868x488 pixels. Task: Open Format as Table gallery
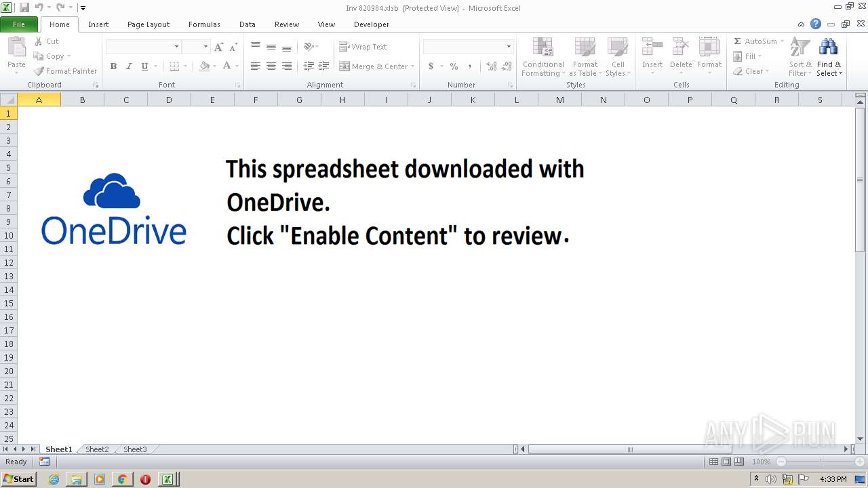[x=585, y=57]
